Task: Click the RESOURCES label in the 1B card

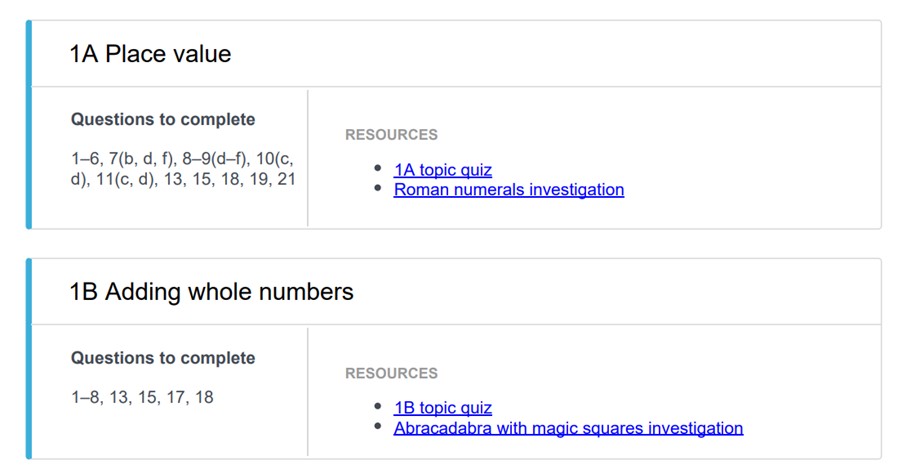Action: (391, 373)
